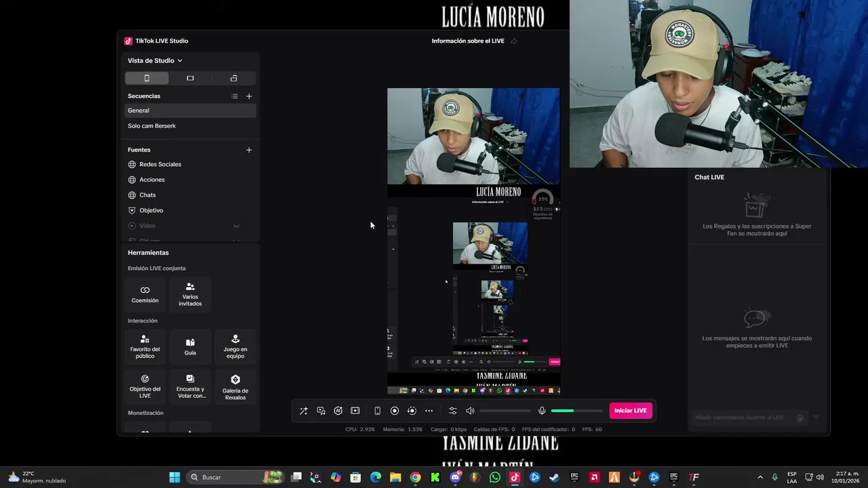Click the stream preview canvas
This screenshot has height=488, width=868.
pos(473,241)
